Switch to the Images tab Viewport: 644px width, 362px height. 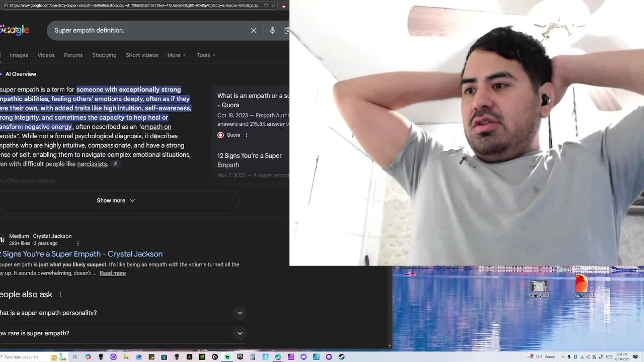coord(19,55)
